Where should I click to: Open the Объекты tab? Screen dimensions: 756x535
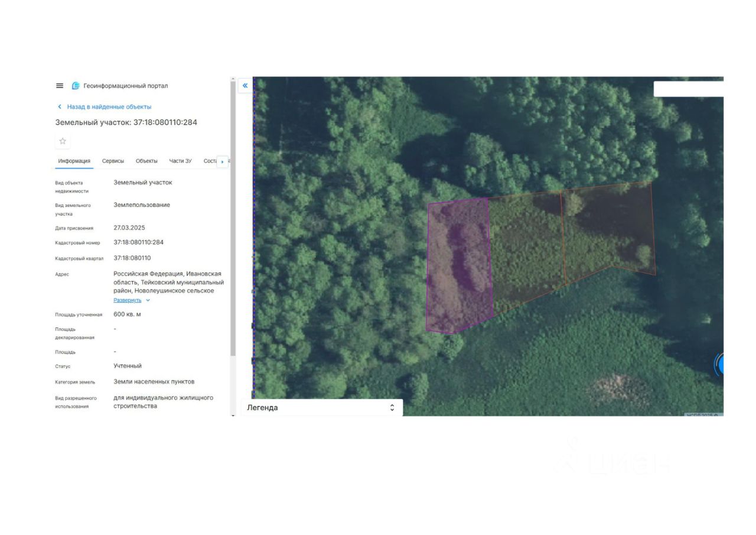coord(146,161)
